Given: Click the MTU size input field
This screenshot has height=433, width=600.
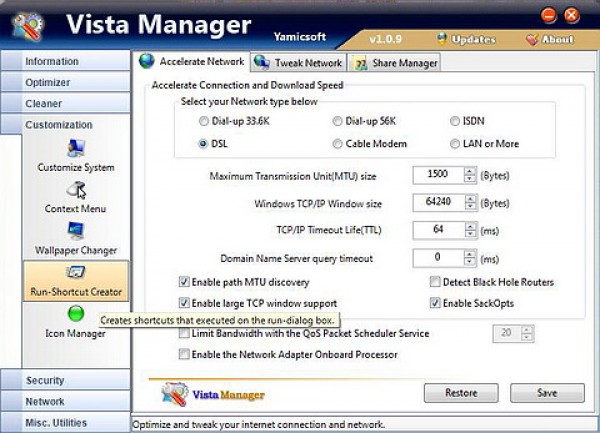Looking at the screenshot, I should tap(439, 175).
